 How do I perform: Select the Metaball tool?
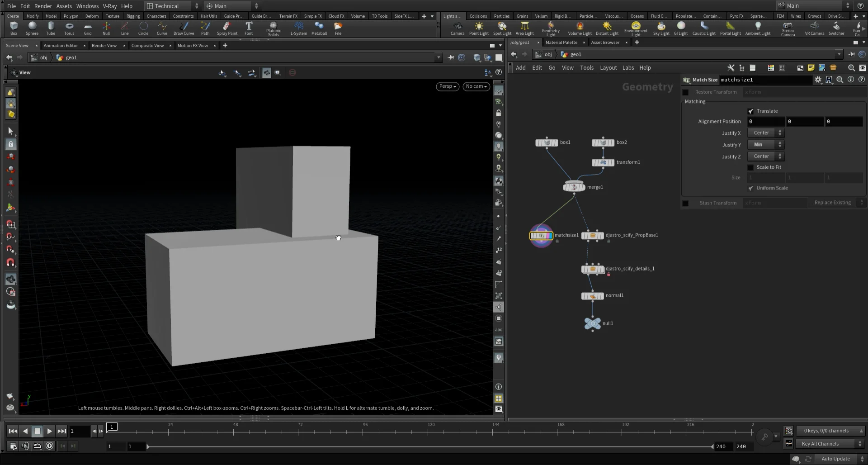[x=319, y=28]
